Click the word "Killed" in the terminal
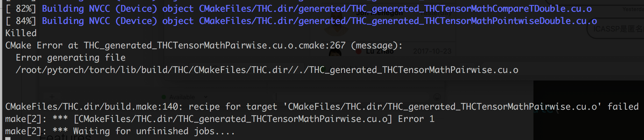The image size is (644, 140). coord(21,33)
